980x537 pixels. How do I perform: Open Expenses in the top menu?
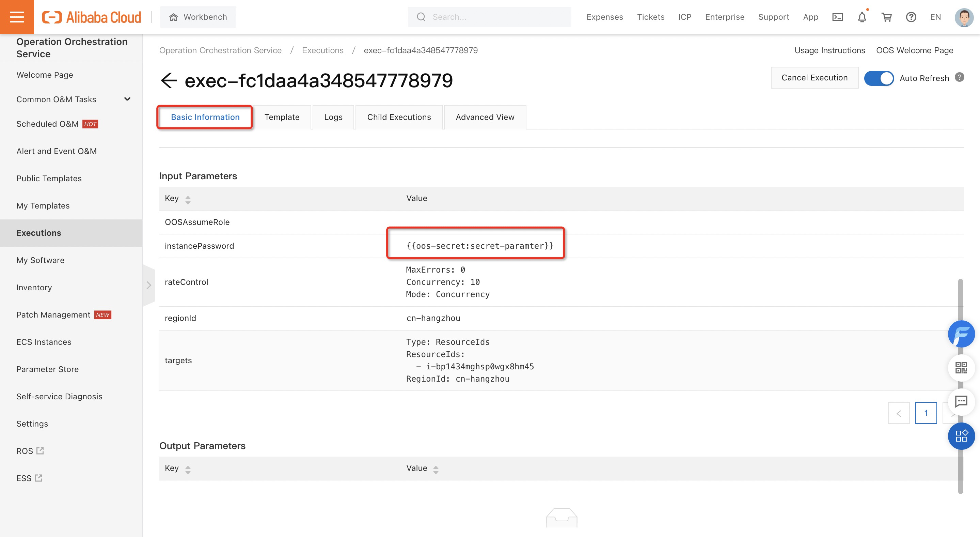(x=604, y=17)
